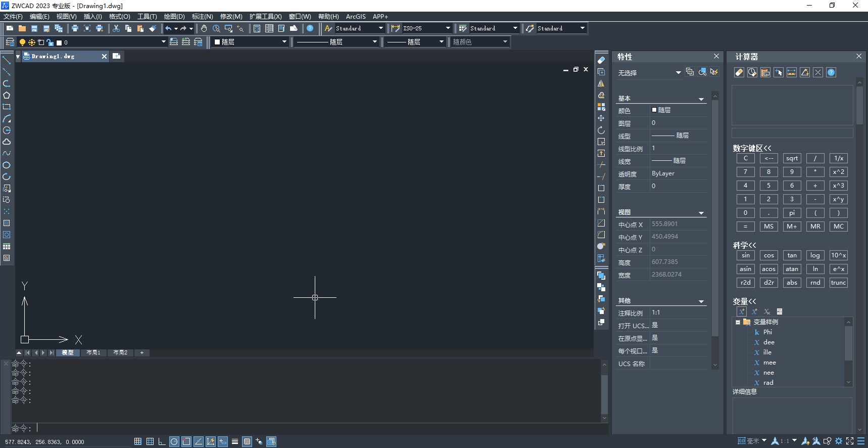Image resolution: width=868 pixels, height=448 pixels.
Task: Click the calculator's angle measurement icon
Action: point(805,72)
